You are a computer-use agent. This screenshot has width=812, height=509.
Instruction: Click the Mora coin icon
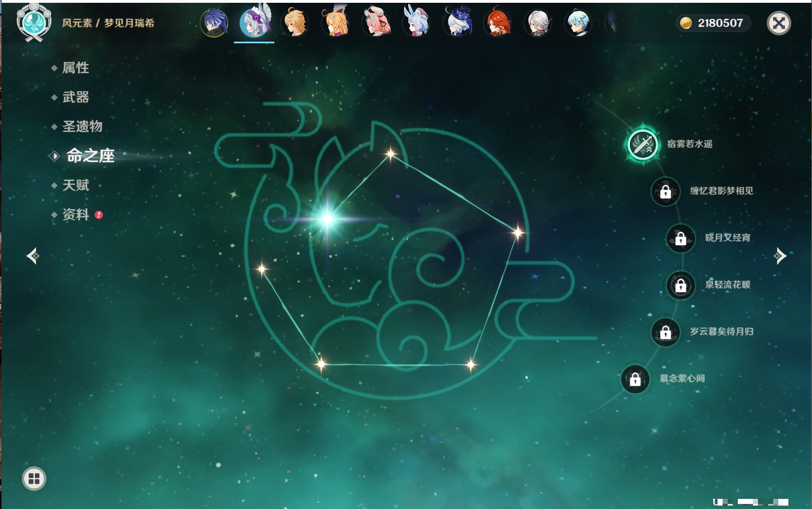pyautogui.click(x=686, y=23)
